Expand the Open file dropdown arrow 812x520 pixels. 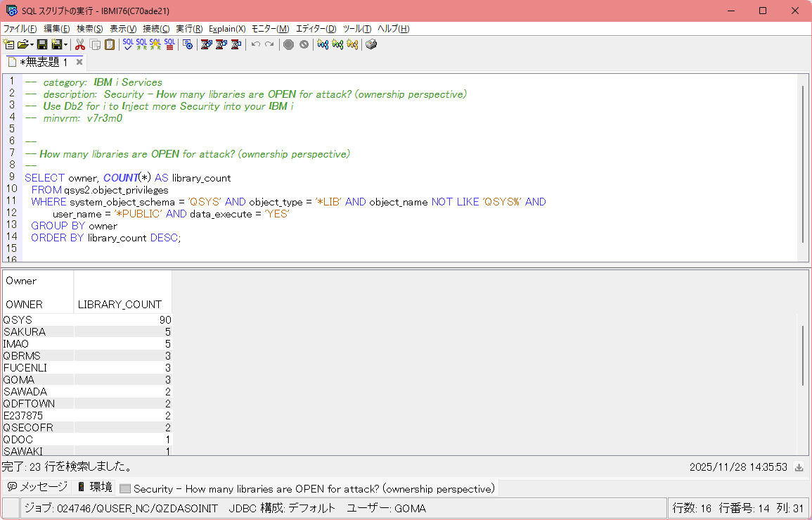pos(32,44)
